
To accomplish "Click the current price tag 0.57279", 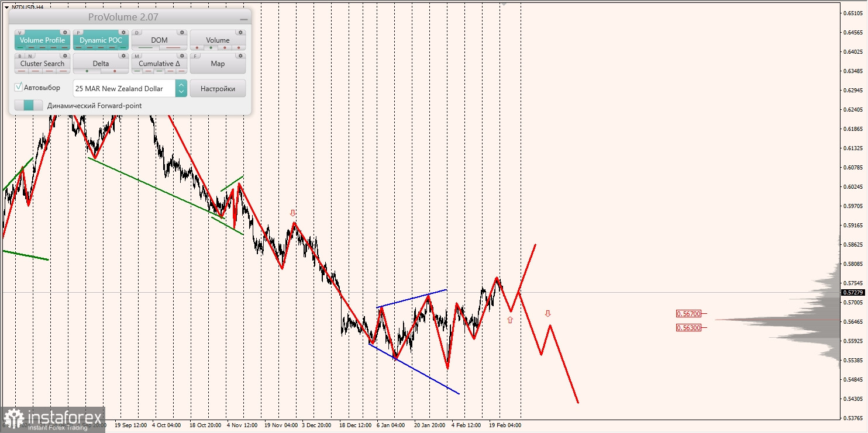I will 854,292.
